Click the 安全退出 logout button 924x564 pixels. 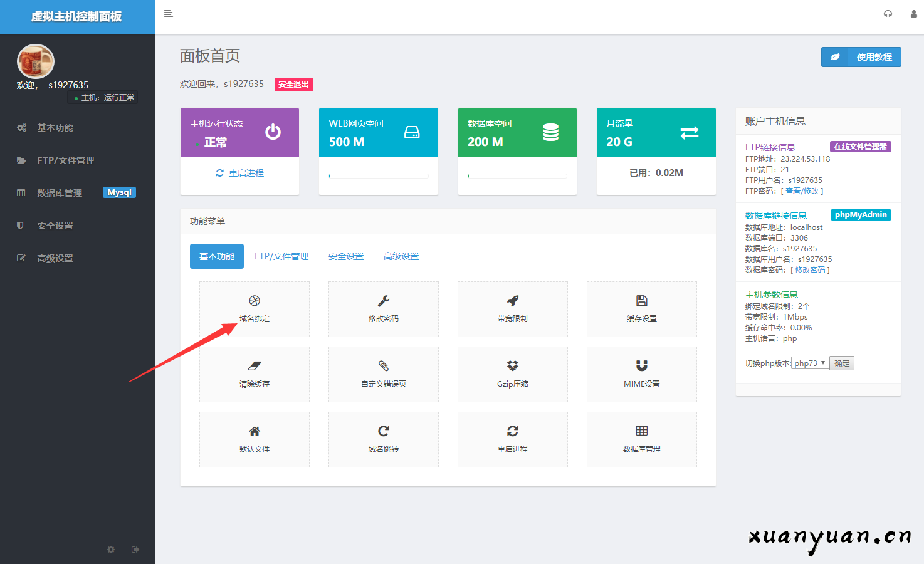pos(293,84)
